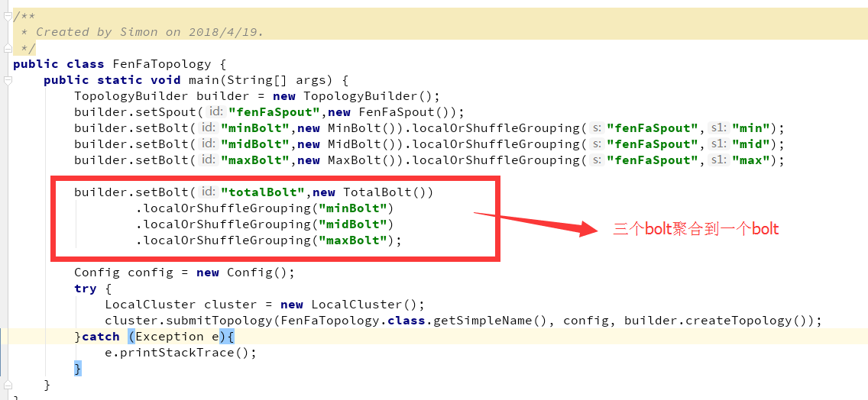Click 'TotalBolt()' constructor call

(x=383, y=192)
